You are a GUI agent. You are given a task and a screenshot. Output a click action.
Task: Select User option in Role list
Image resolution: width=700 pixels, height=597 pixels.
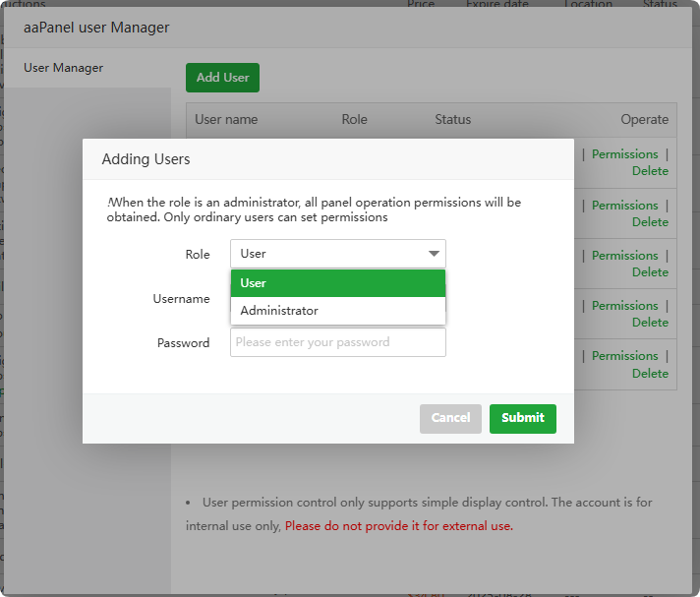pyautogui.click(x=337, y=283)
